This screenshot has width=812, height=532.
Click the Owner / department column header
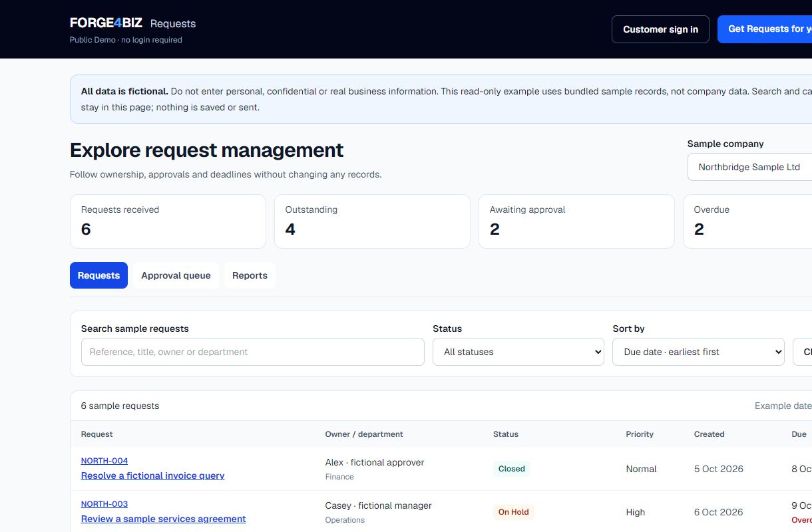[x=364, y=434]
